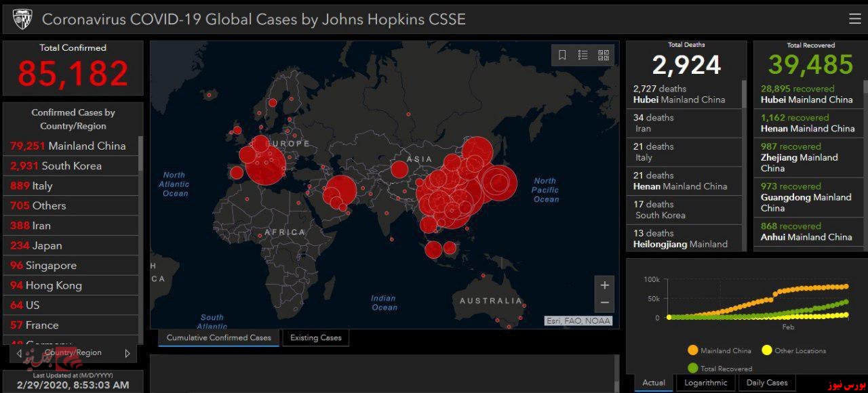Click the Total Recovered 39,485 figure
The width and height of the screenshot is (868, 393).
click(811, 64)
